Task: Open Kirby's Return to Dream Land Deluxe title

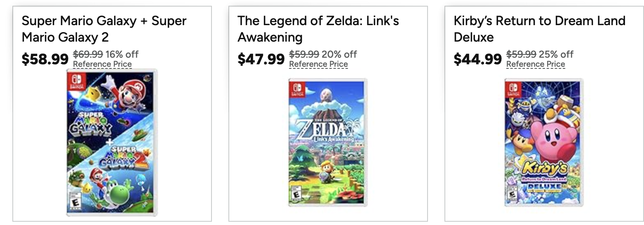Action: click(539, 29)
